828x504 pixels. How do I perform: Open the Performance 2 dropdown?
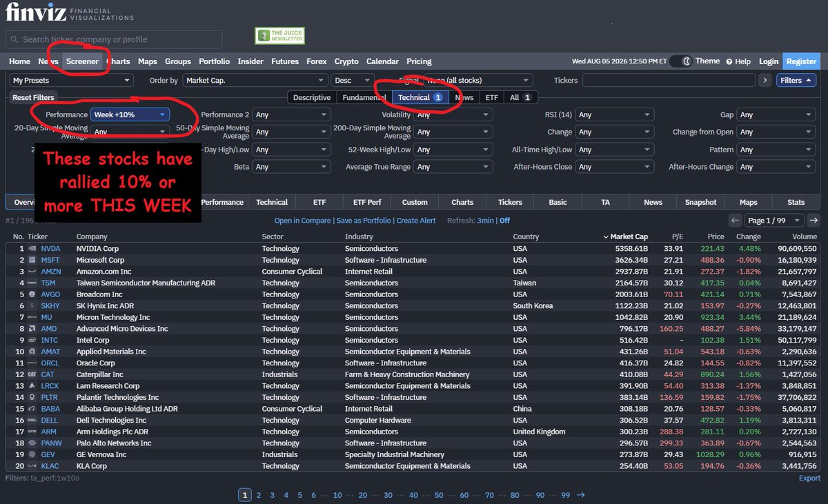(x=291, y=114)
